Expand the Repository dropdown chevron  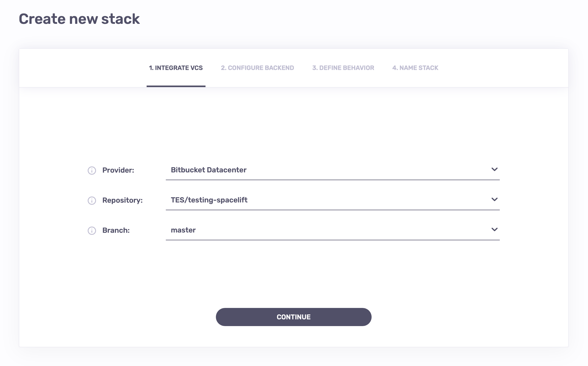tap(495, 199)
